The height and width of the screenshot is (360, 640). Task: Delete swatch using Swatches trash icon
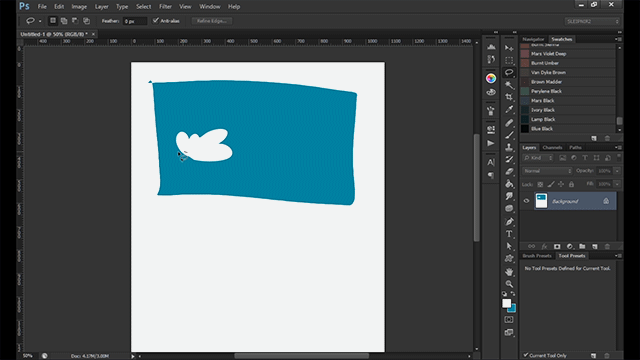coord(607,138)
